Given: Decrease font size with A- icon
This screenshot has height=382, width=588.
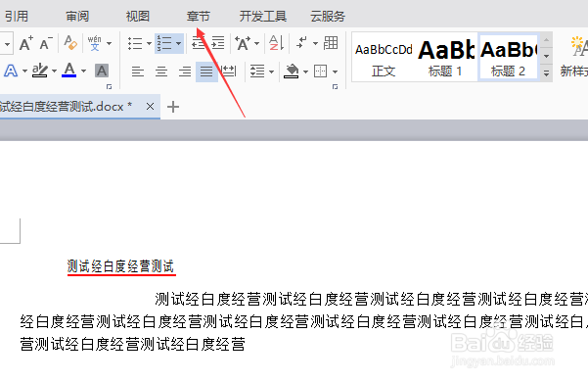Looking at the screenshot, I should (x=46, y=43).
